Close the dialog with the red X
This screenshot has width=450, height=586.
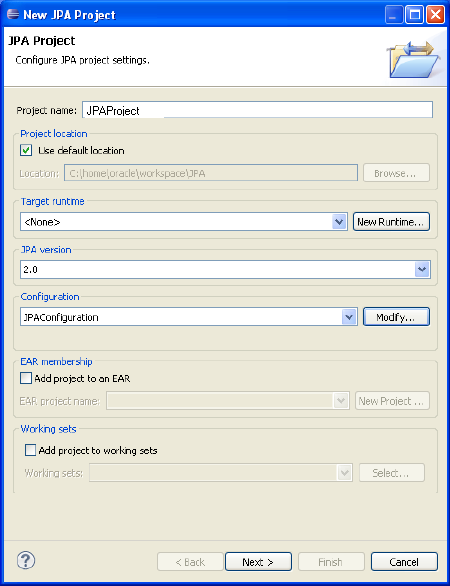pos(435,15)
